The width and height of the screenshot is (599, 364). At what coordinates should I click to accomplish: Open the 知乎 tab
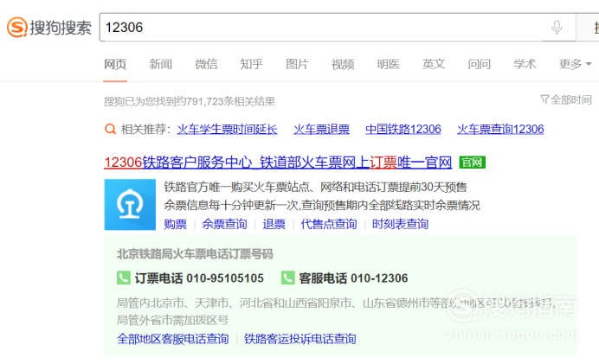(251, 64)
